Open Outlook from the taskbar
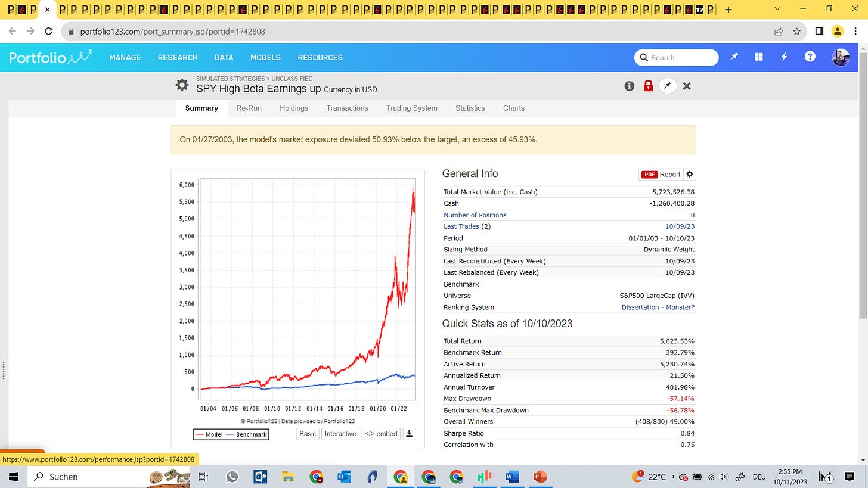868x488 pixels. (x=344, y=477)
